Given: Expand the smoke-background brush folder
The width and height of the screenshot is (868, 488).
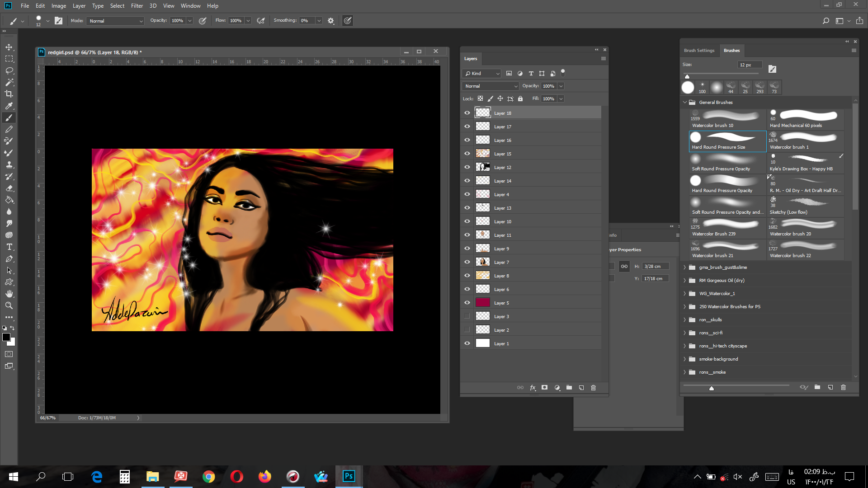Looking at the screenshot, I should click(x=685, y=359).
